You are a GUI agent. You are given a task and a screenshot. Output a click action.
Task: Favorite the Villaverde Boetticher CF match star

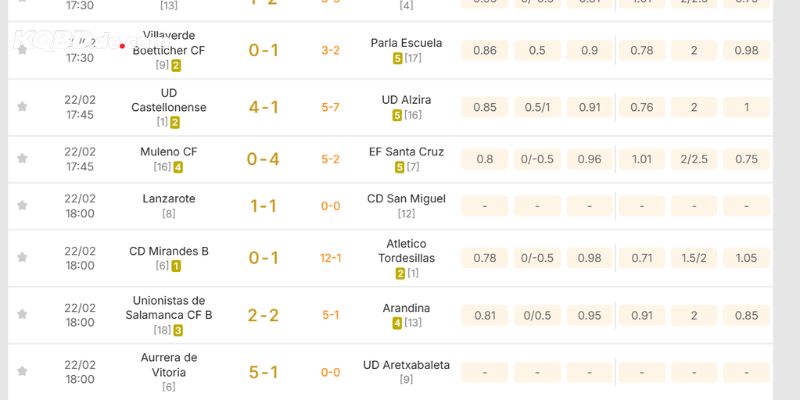coord(22,50)
